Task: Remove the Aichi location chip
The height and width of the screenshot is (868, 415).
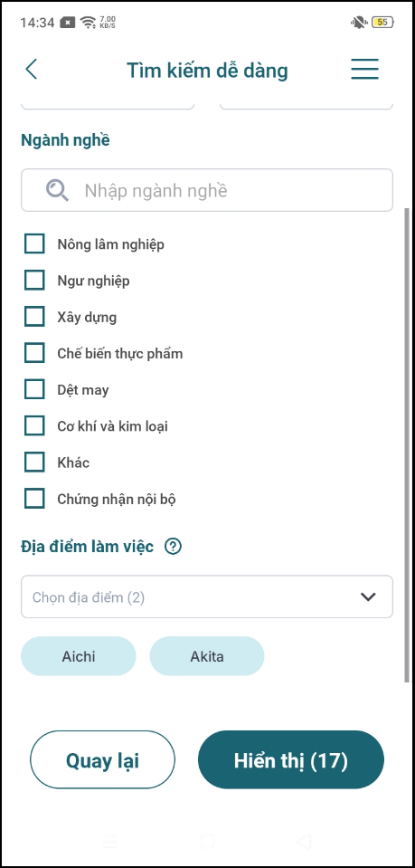Action: pos(78,656)
